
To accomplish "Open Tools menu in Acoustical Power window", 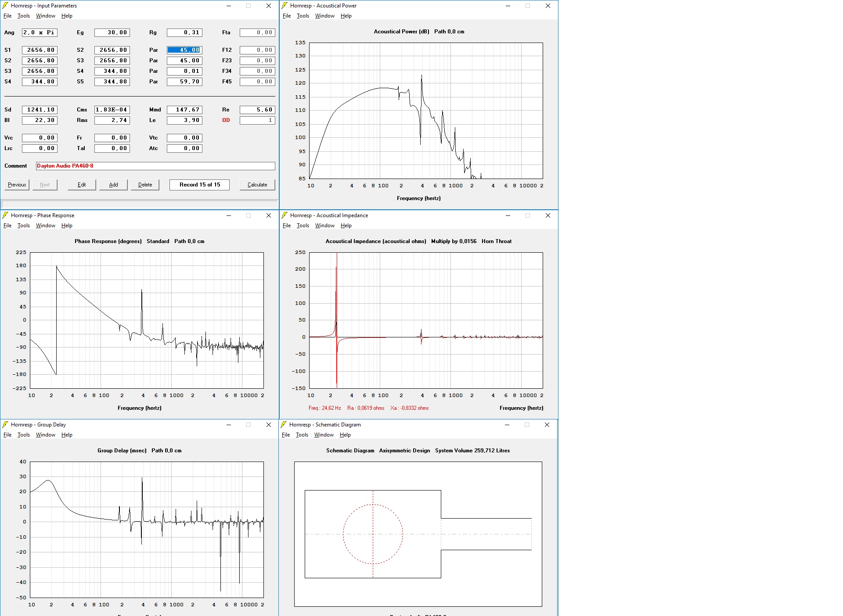I will [x=303, y=16].
